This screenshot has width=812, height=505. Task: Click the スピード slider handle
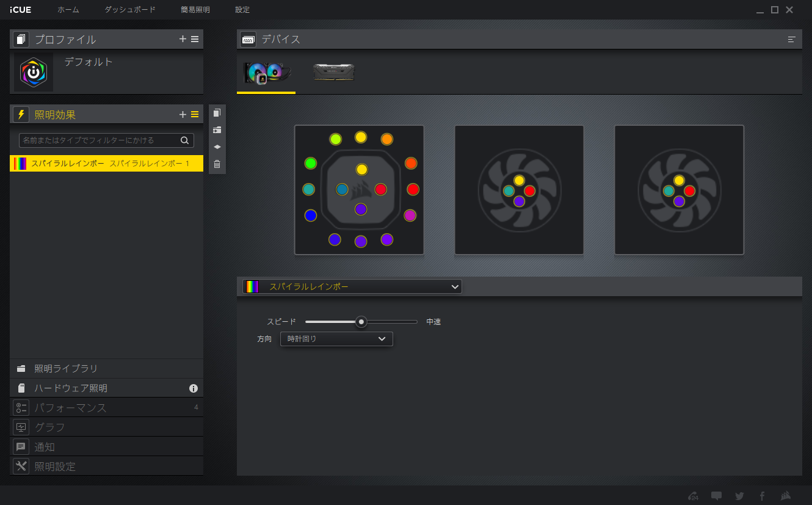[x=361, y=322]
